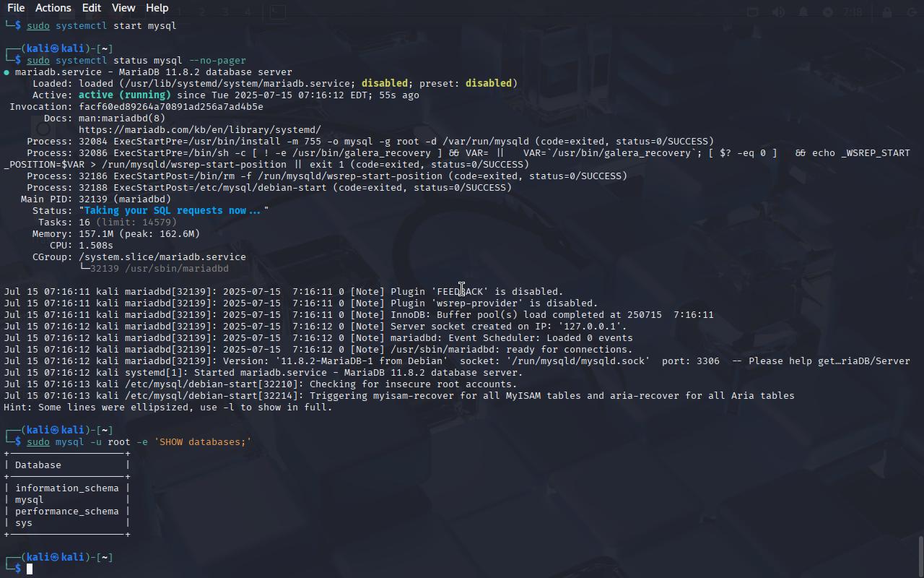
Task: Click the Process 32186 ExecStartPost line
Action: point(327,176)
